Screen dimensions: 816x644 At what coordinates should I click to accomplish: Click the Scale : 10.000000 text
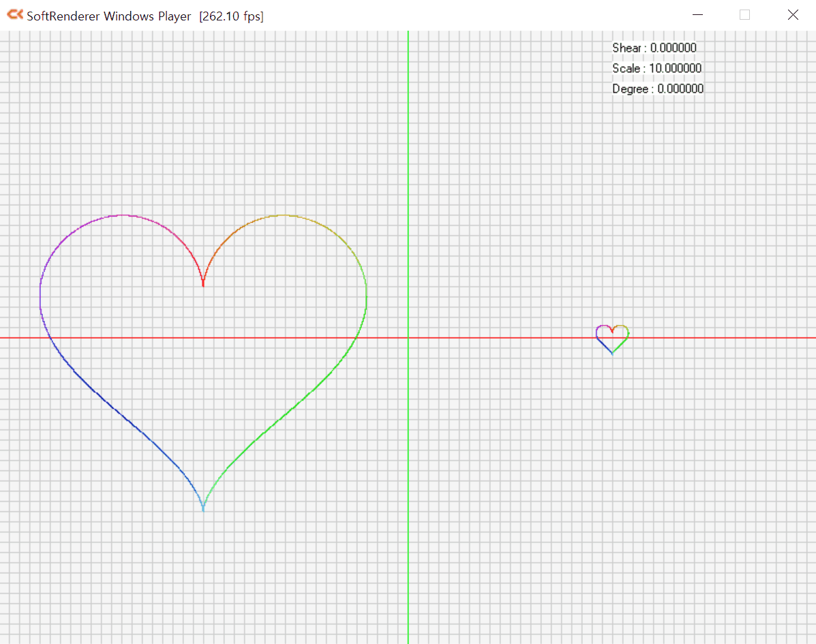point(656,68)
